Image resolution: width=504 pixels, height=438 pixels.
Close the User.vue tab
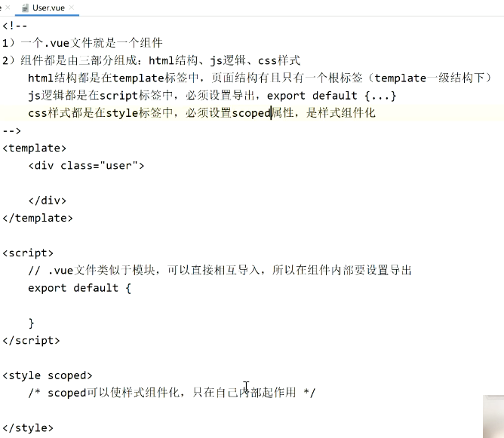[72, 7]
